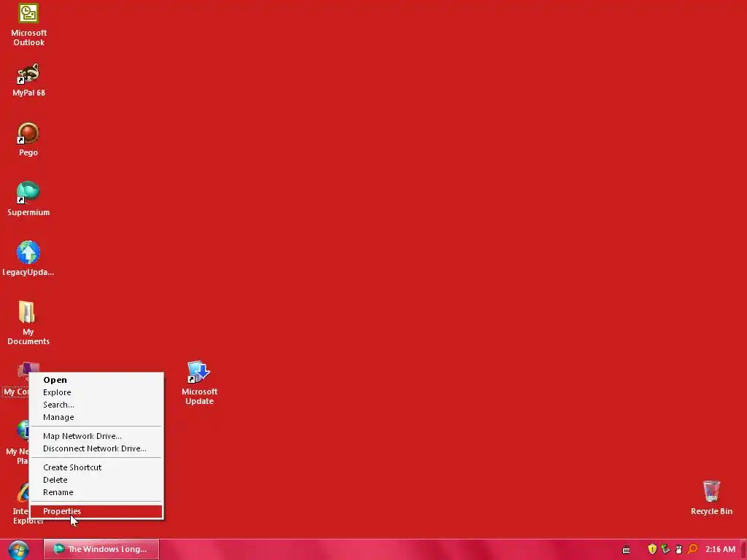Viewport: 747px width, 560px height.
Task: Click the keyboard tray icon
Action: pyautogui.click(x=626, y=550)
